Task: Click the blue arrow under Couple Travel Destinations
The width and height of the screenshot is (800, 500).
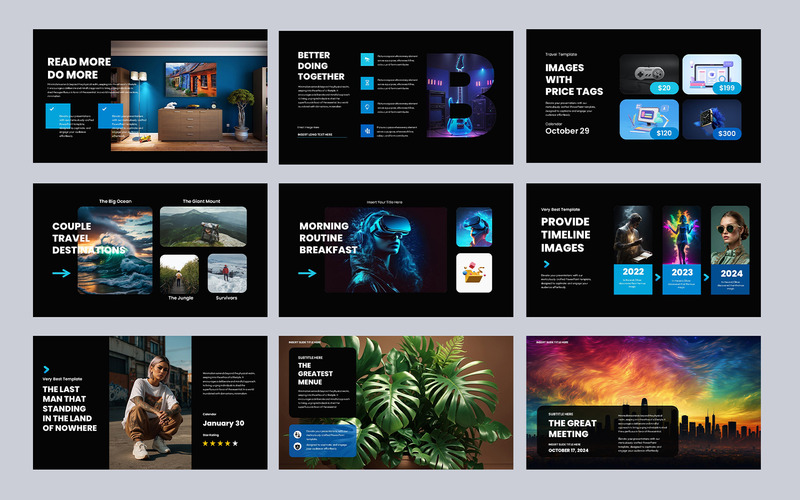Action: click(x=63, y=272)
